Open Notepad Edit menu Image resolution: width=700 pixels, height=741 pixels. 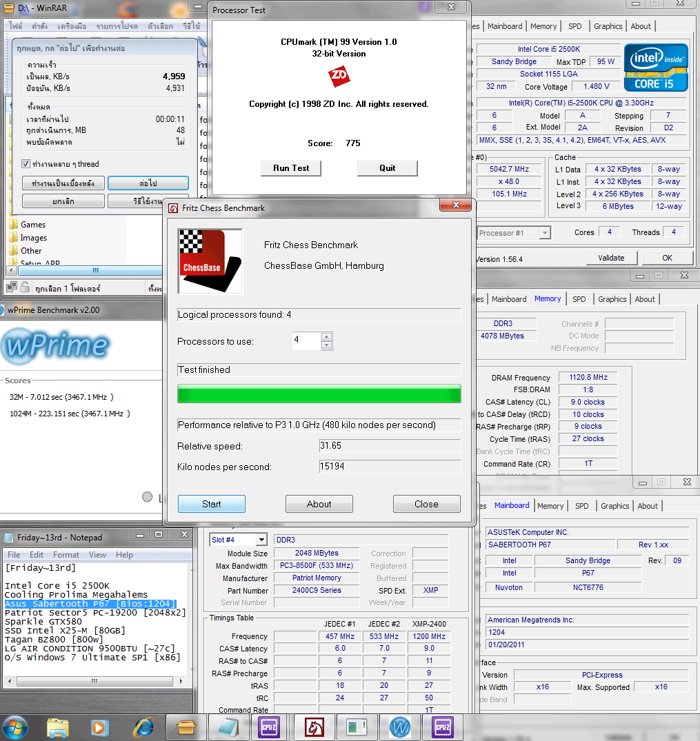[x=37, y=555]
